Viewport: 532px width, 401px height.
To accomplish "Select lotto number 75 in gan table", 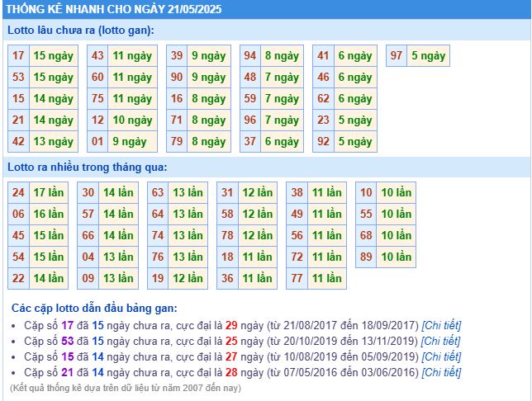I will 97,99.
